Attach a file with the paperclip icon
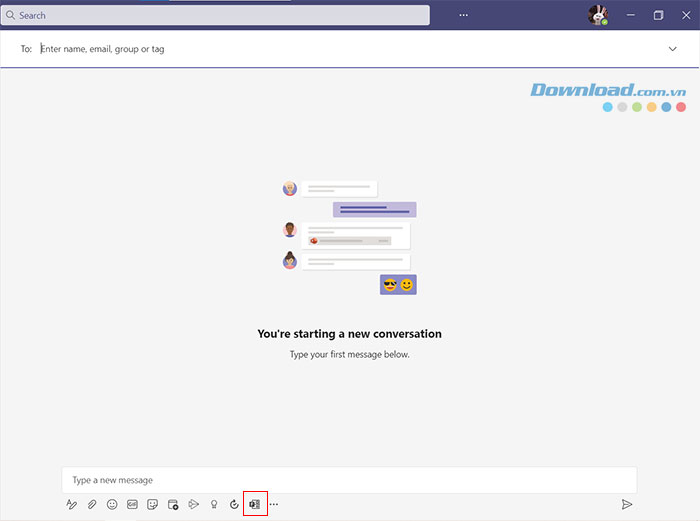The image size is (700, 521). click(91, 505)
